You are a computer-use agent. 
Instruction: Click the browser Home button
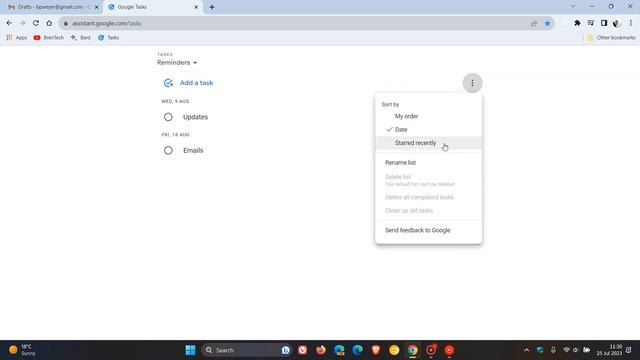[49, 23]
